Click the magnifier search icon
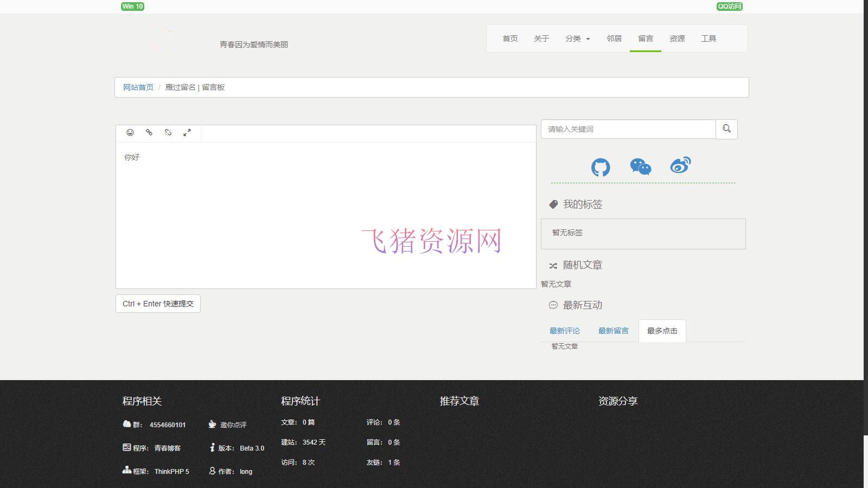The height and width of the screenshot is (488, 868). coord(726,129)
